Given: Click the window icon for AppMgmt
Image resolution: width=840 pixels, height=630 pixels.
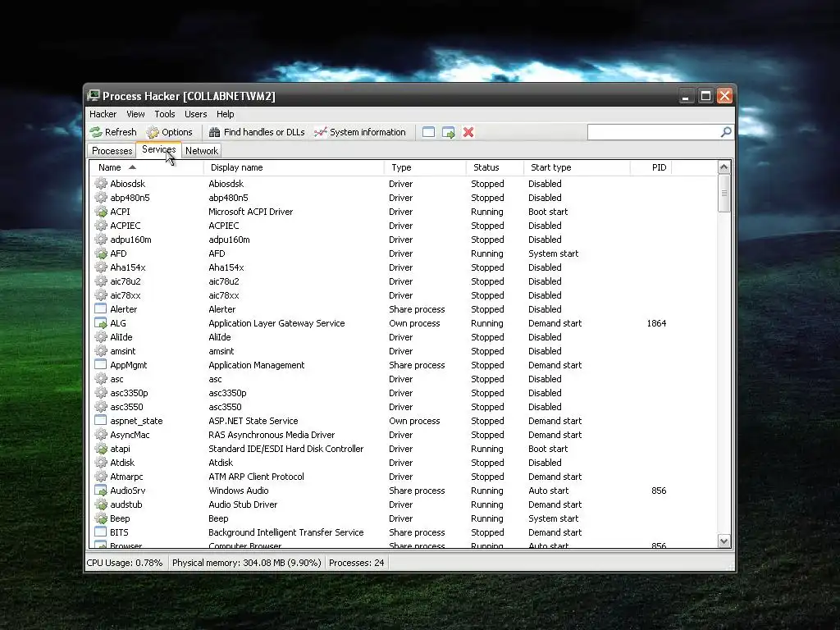Looking at the screenshot, I should click(101, 365).
